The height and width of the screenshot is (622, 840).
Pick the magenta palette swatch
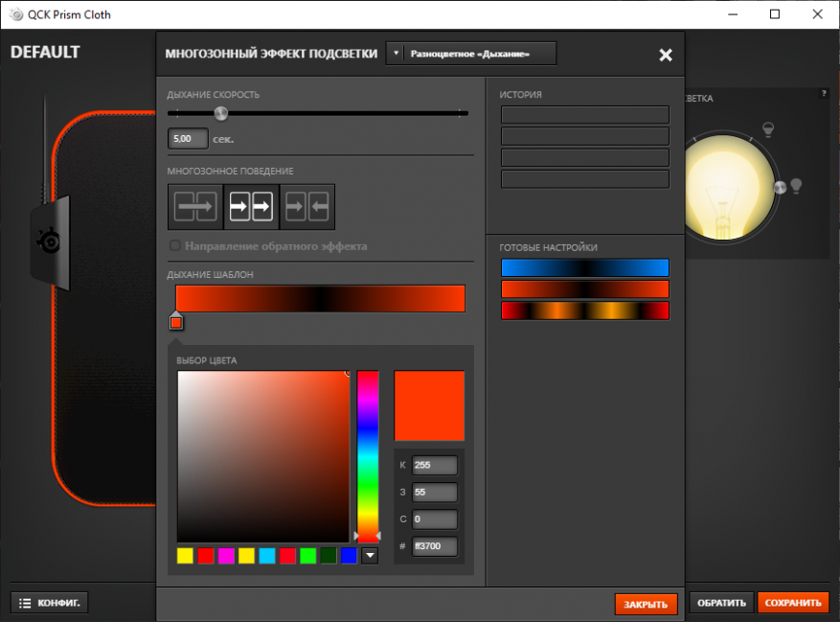tap(226, 556)
